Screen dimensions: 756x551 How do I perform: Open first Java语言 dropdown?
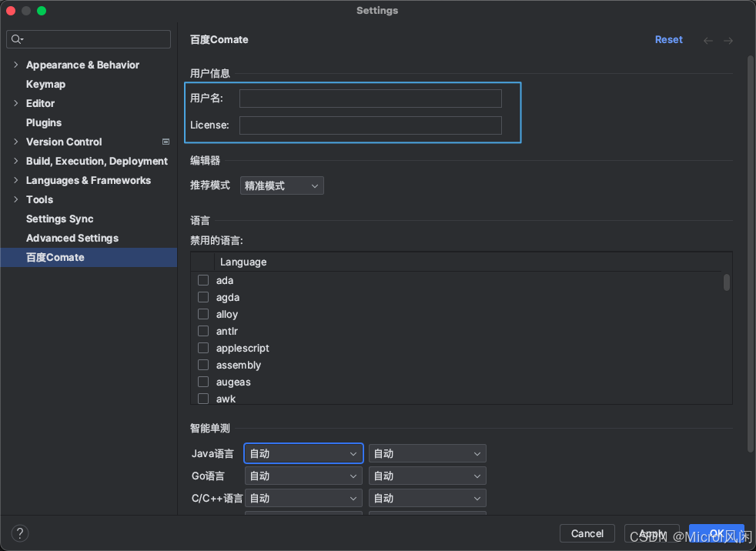point(304,453)
